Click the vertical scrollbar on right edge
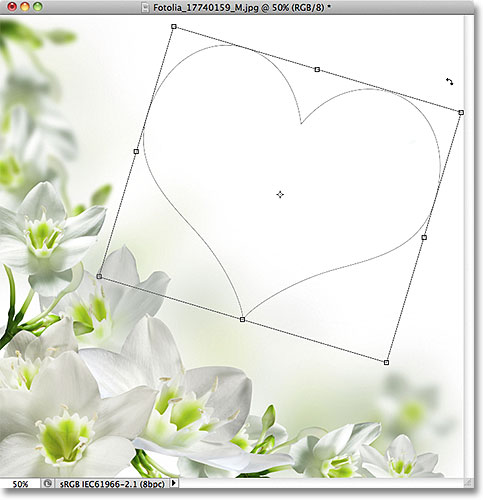483x500 pixels. (469, 247)
